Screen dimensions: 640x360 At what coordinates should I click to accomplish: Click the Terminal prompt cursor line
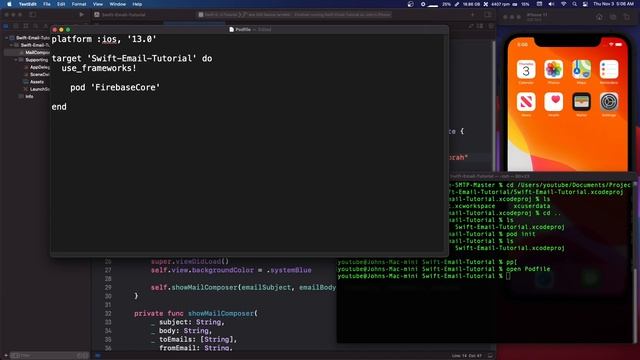424,276
